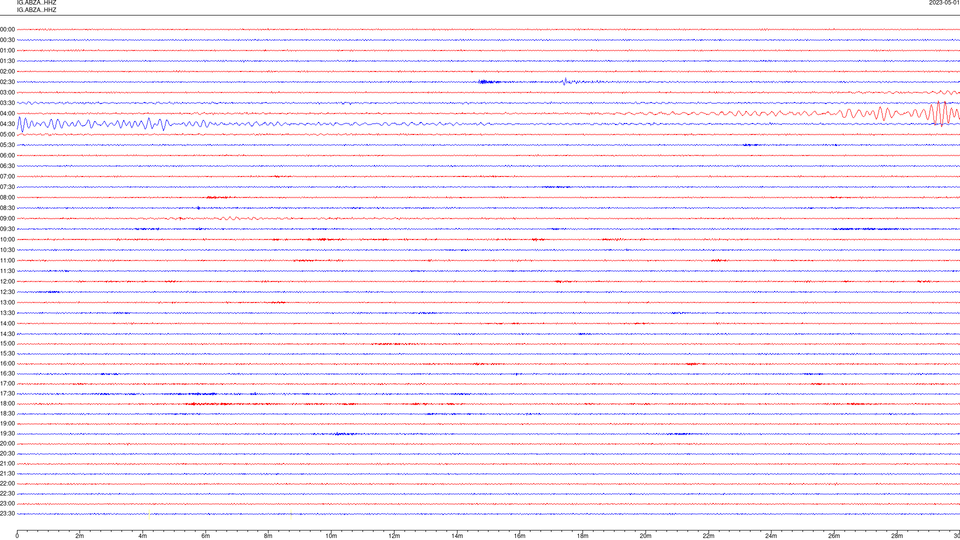Click the 02:30 trace label
The width and height of the screenshot is (960, 540).
click(7, 82)
